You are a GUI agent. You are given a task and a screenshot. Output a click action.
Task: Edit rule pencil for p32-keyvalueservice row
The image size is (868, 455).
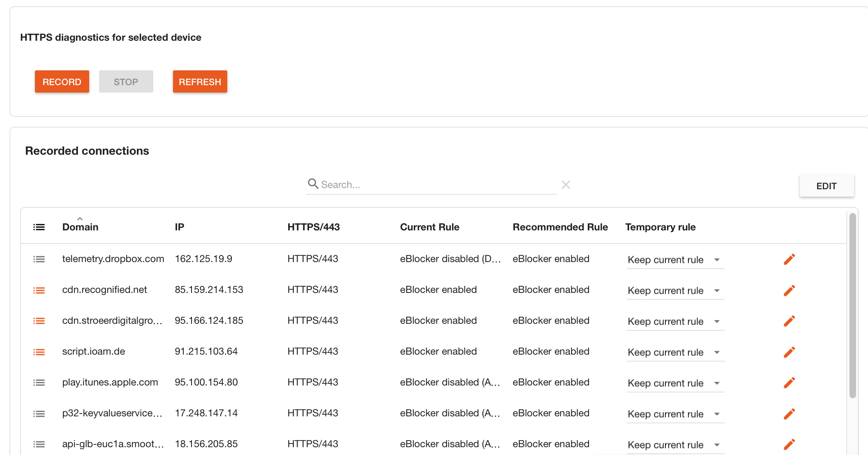coord(789,414)
